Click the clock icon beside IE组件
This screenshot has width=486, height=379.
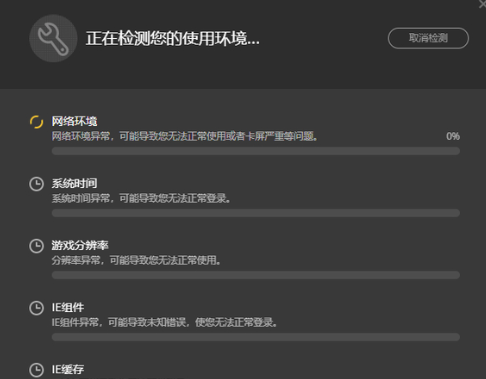click(x=36, y=308)
